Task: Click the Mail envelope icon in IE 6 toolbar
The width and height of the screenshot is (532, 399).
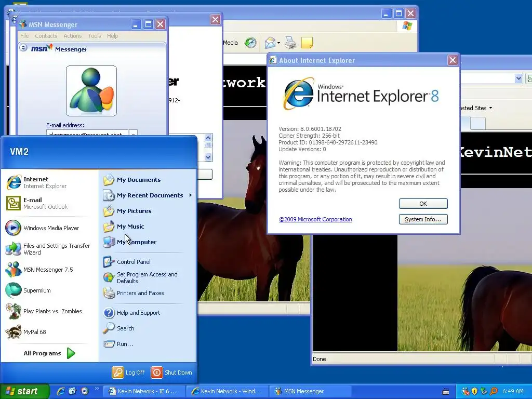Action: tap(270, 43)
